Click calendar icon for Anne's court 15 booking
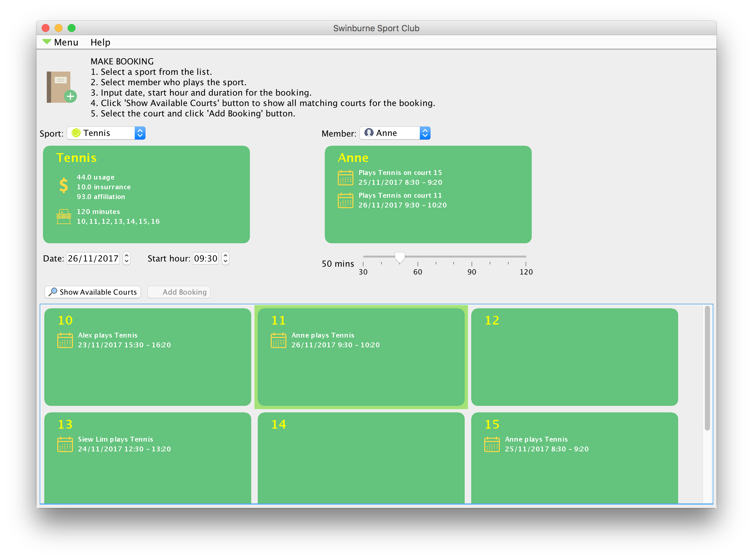 pos(345,178)
